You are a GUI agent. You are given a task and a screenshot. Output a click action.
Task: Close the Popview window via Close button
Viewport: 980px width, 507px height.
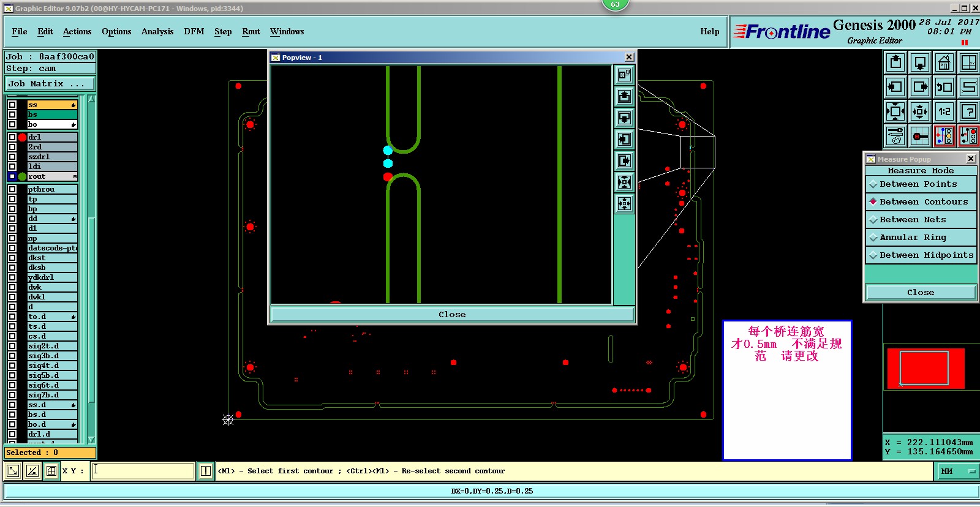(452, 314)
